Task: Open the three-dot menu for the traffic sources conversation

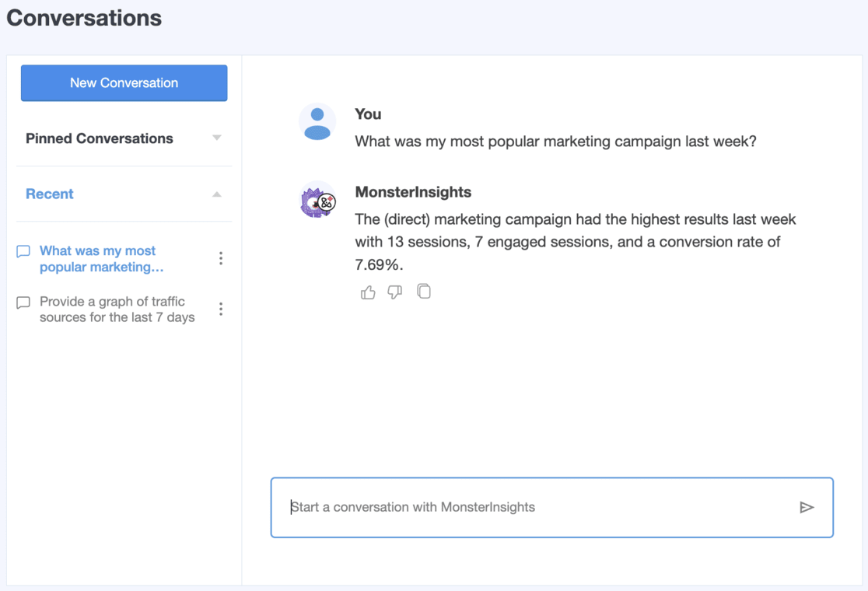Action: [x=221, y=309]
